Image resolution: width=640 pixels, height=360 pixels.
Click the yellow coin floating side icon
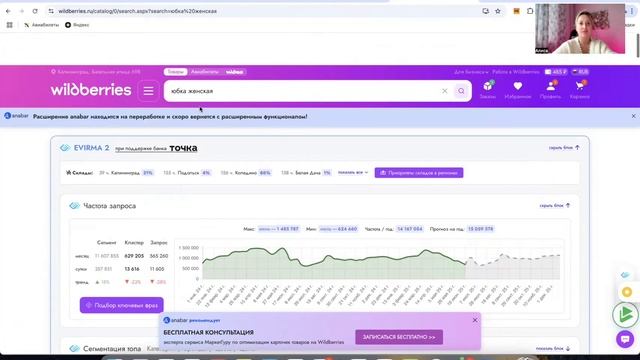[627, 292]
